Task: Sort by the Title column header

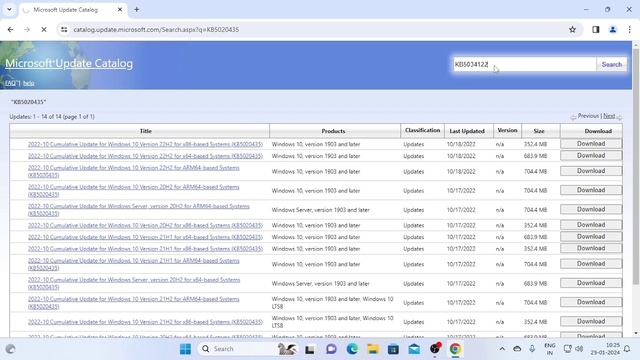Action: [146, 131]
